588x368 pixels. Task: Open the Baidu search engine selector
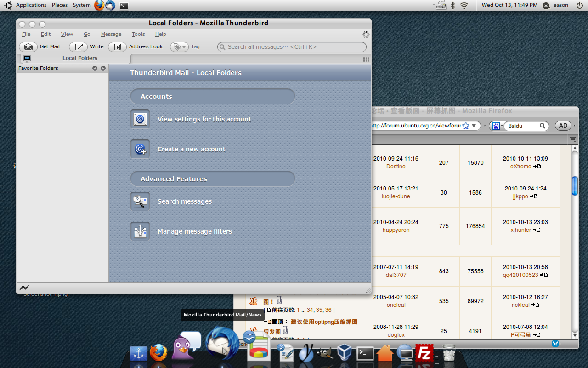[x=498, y=126]
